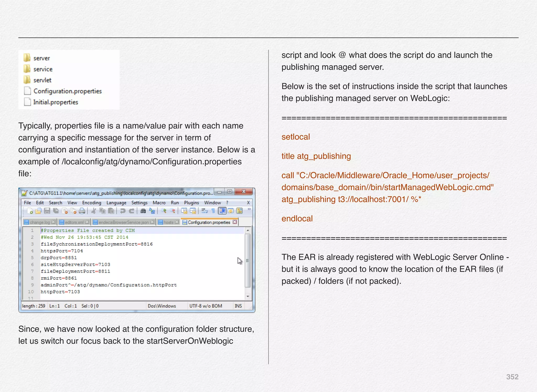The height and width of the screenshot is (392, 537).
Task: Open the Plugins menu
Action: [191, 203]
